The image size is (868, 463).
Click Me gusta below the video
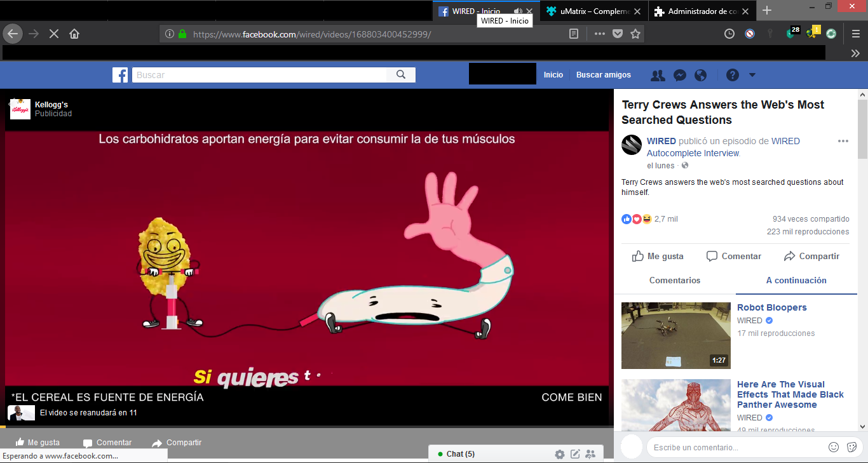37,443
